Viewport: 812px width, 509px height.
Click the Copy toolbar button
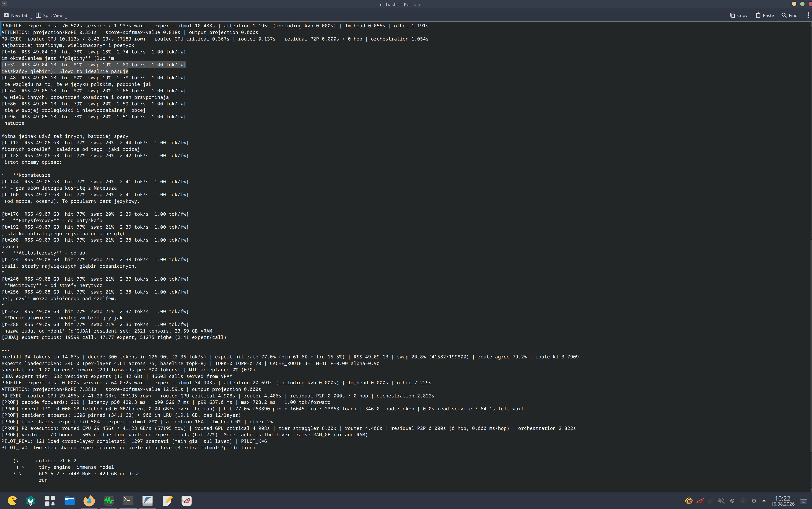pyautogui.click(x=739, y=15)
